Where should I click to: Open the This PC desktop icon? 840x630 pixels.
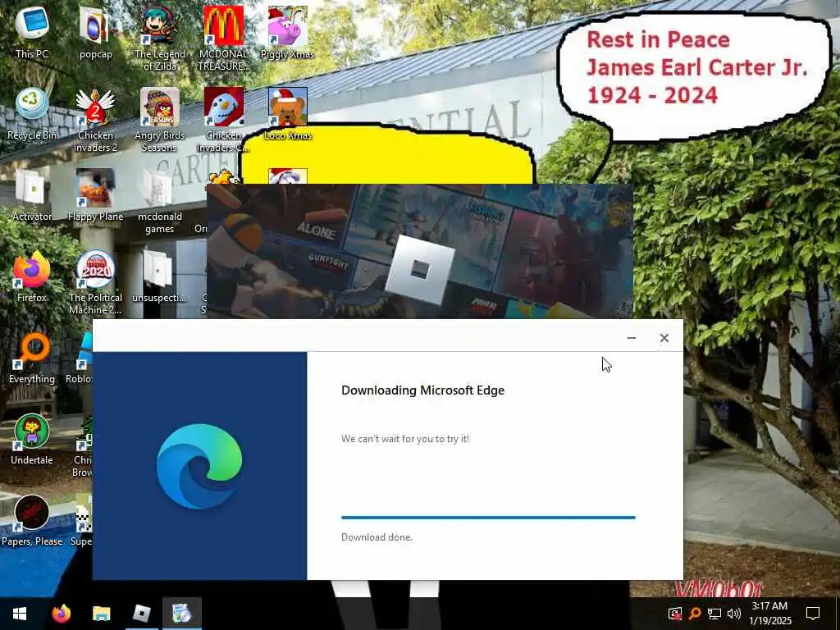click(x=32, y=33)
